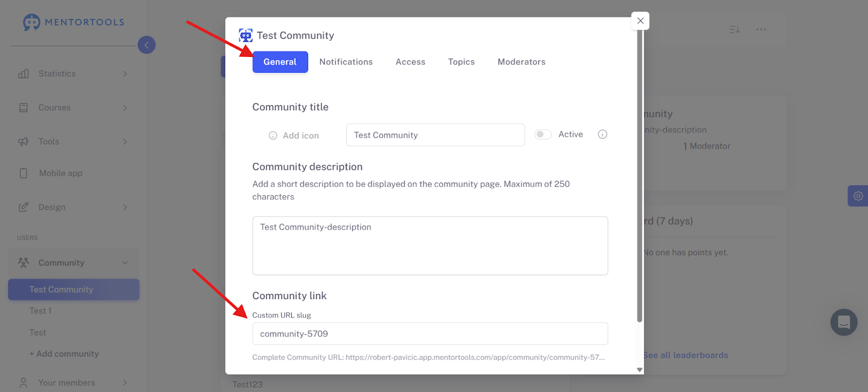Click the Community title input field
Viewport: 868px width, 392px height.
[436, 135]
